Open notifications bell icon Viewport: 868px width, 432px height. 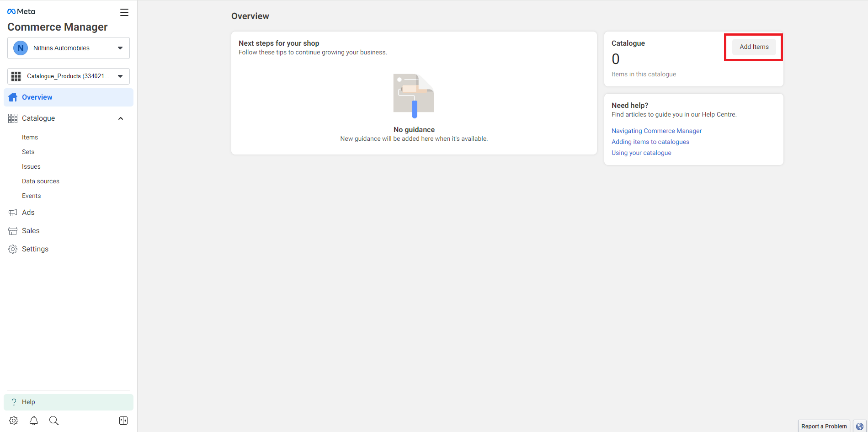click(x=34, y=421)
